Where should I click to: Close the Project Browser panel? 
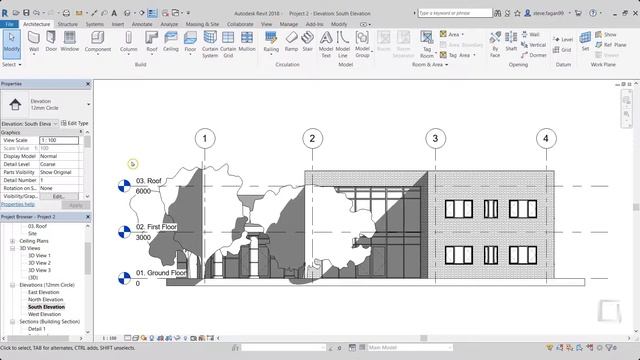[x=88, y=217]
